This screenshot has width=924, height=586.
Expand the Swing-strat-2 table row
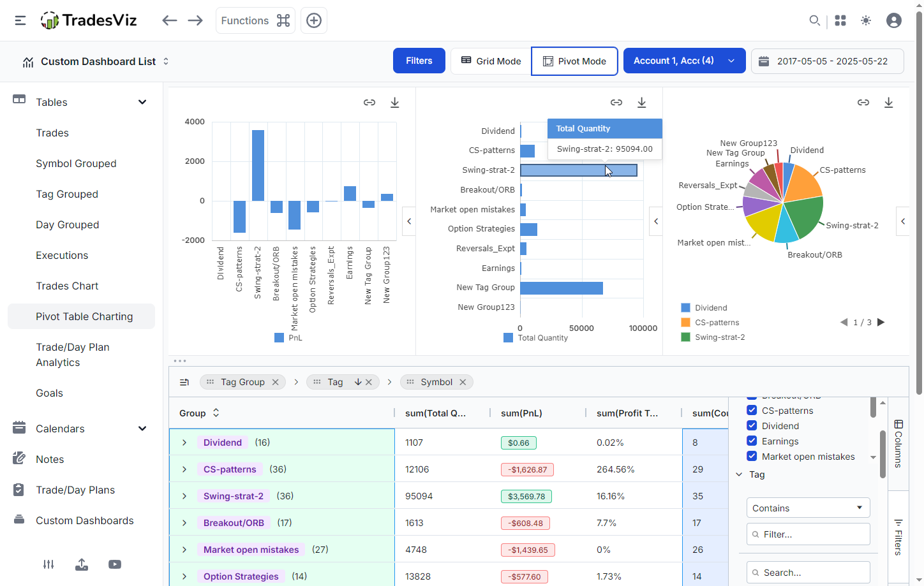(183, 495)
